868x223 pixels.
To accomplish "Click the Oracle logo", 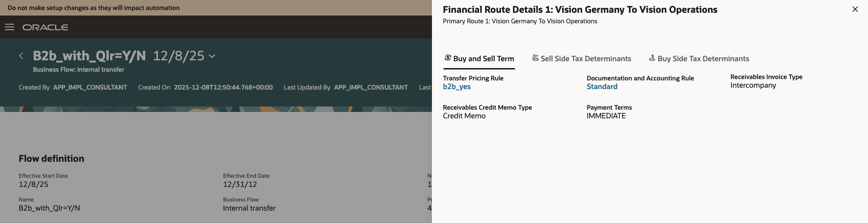I will pyautogui.click(x=45, y=27).
